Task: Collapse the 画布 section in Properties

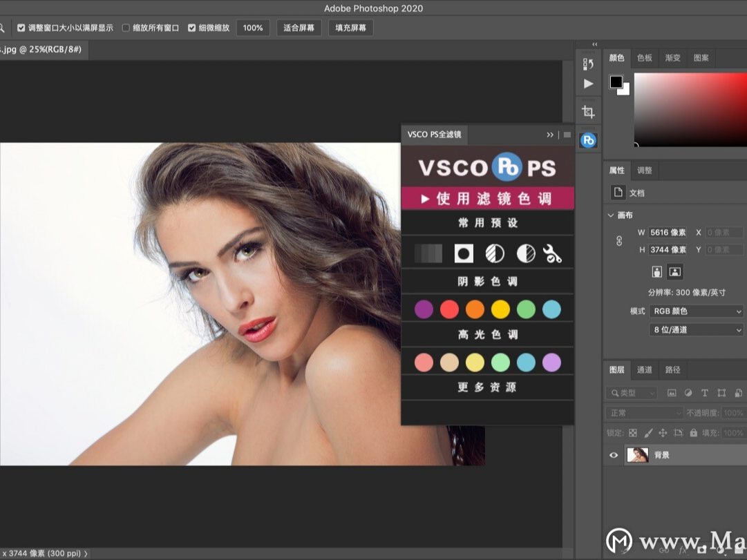Action: (x=611, y=215)
